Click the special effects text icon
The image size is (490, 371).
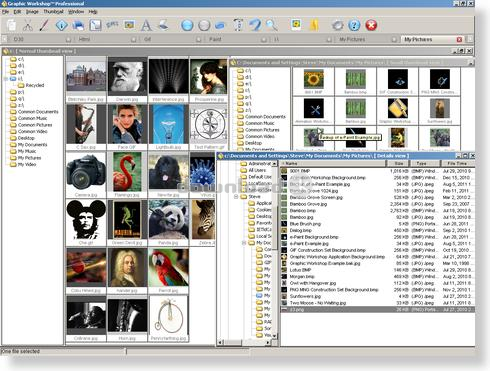coord(112,25)
